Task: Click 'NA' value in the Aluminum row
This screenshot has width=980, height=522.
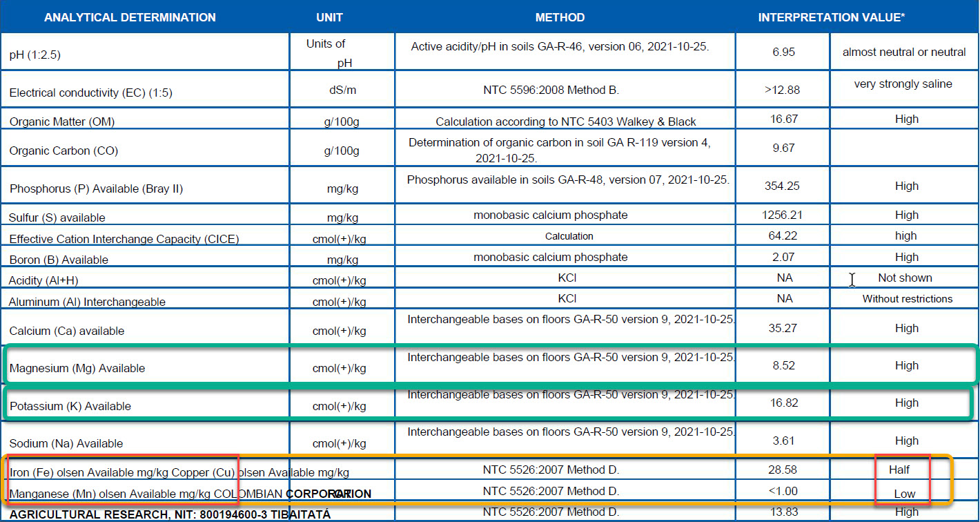Action: [784, 298]
